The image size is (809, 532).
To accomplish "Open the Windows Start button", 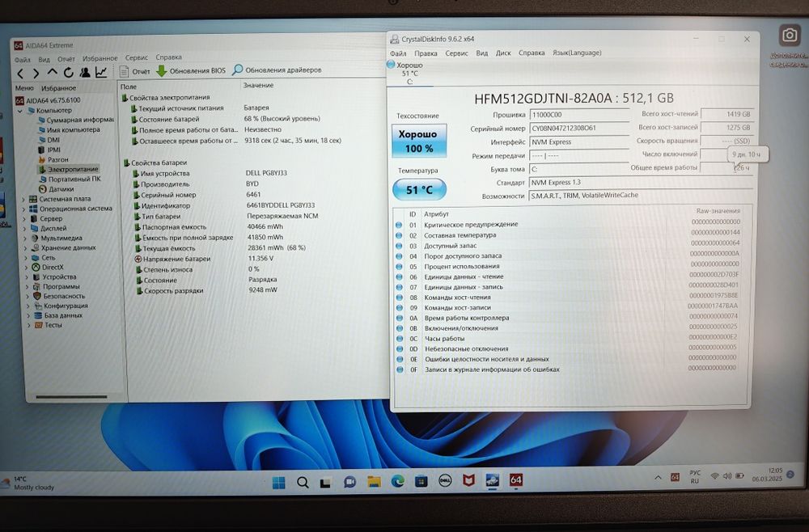I will [278, 483].
